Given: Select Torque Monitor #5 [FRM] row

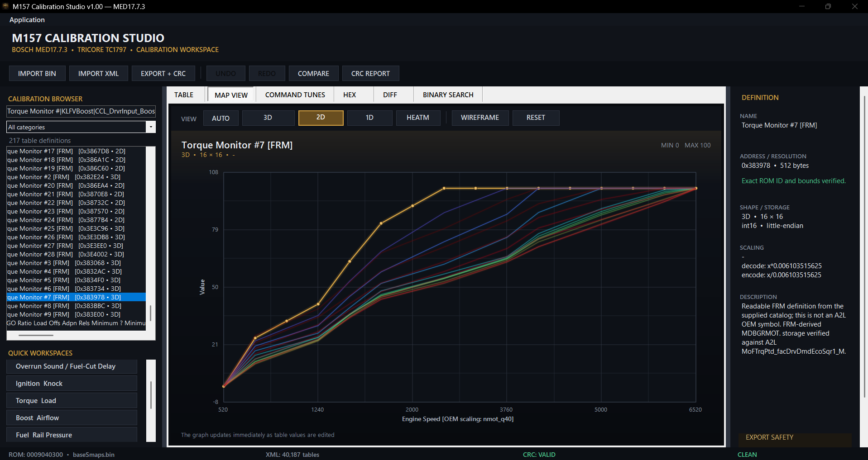Looking at the screenshot, I should 76,280.
